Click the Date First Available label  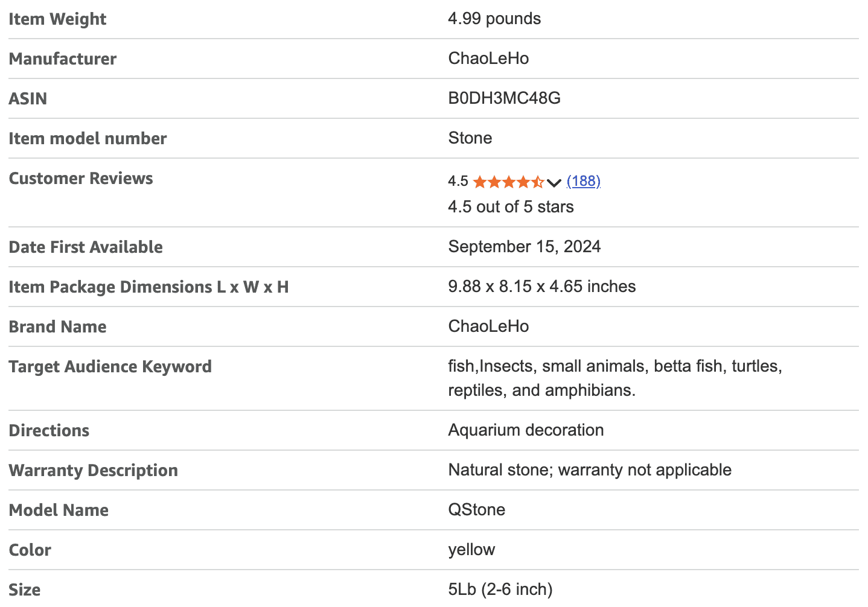coord(86,247)
